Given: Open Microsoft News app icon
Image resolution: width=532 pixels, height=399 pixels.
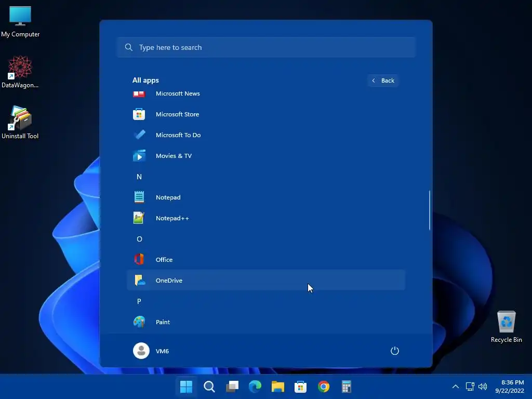Looking at the screenshot, I should 139,94.
